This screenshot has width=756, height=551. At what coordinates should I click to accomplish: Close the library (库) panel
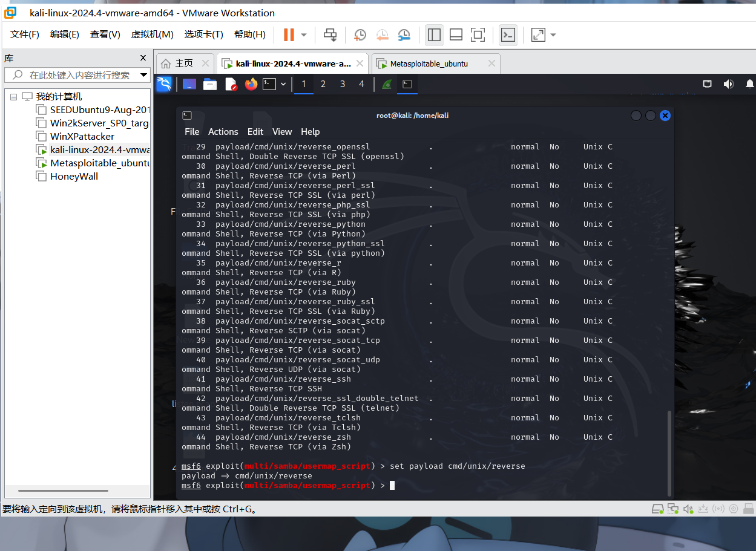(x=143, y=58)
